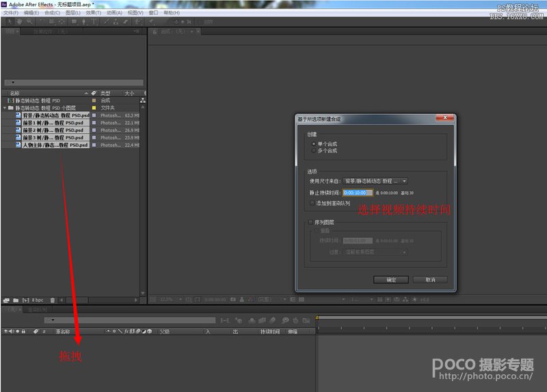The width and height of the screenshot is (547, 392).
Task: Open project flowchart view icon
Action: 143,100
